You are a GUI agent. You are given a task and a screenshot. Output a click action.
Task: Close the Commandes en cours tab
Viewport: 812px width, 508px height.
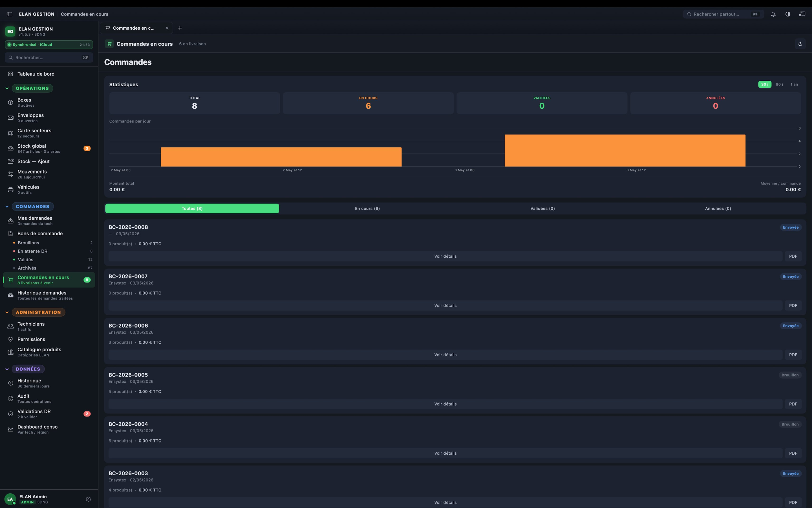[x=167, y=28]
